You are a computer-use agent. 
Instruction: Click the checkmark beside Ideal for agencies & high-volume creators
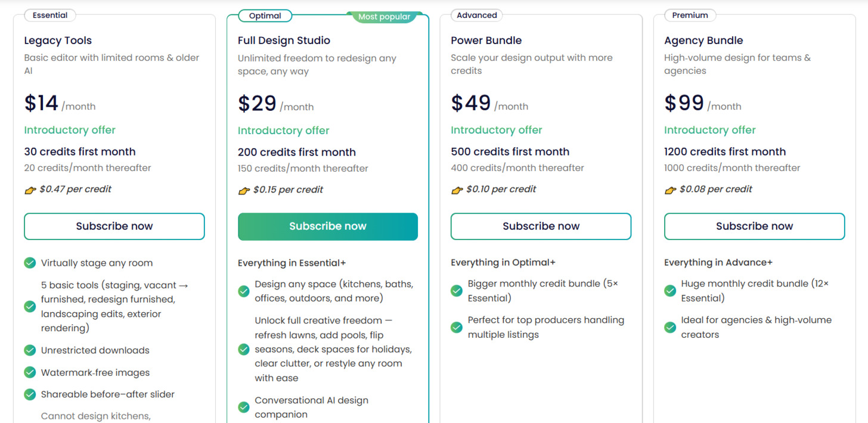coord(670,327)
